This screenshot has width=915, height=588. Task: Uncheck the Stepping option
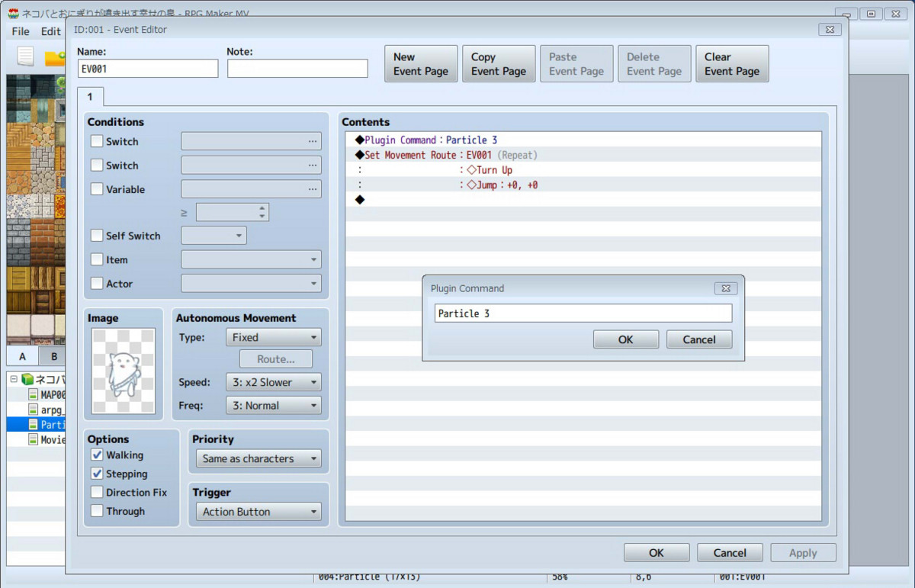(97, 474)
